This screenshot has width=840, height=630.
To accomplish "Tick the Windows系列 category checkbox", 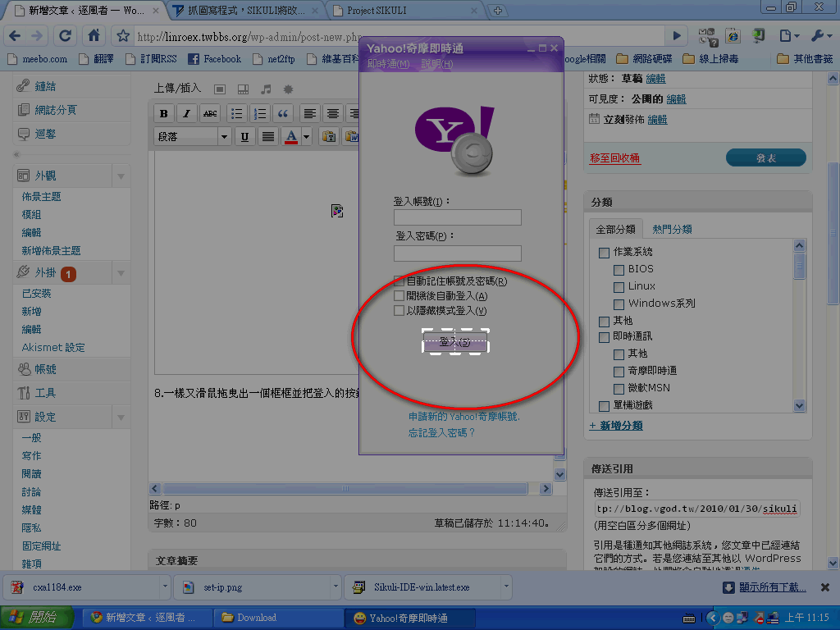I will [619, 304].
